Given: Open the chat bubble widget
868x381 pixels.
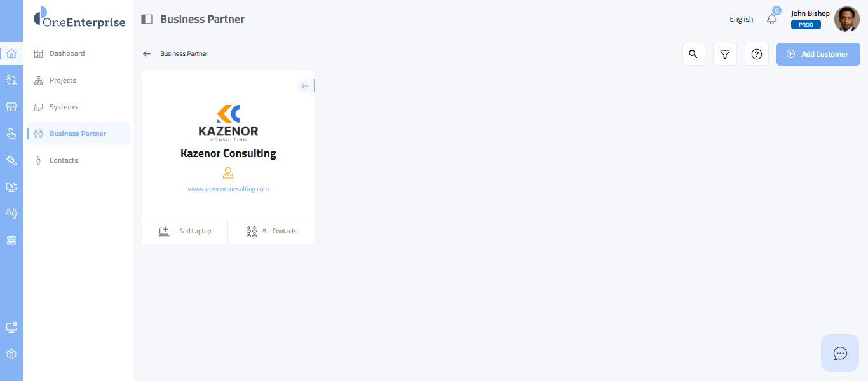Looking at the screenshot, I should pos(840,353).
